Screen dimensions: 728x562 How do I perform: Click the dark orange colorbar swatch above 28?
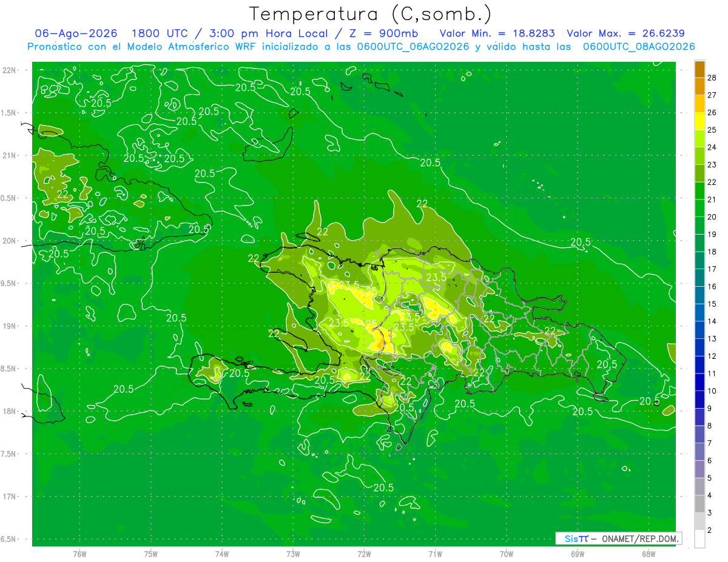click(x=699, y=69)
